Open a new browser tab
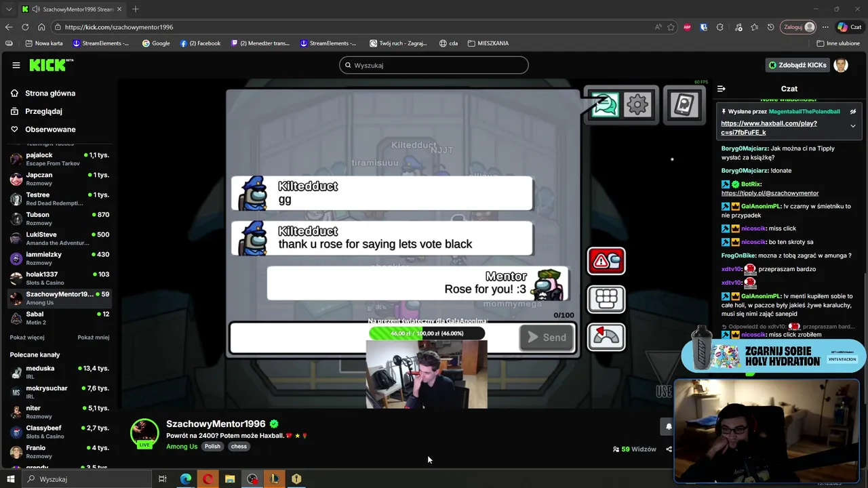Image resolution: width=868 pixels, height=488 pixels. pos(136,9)
